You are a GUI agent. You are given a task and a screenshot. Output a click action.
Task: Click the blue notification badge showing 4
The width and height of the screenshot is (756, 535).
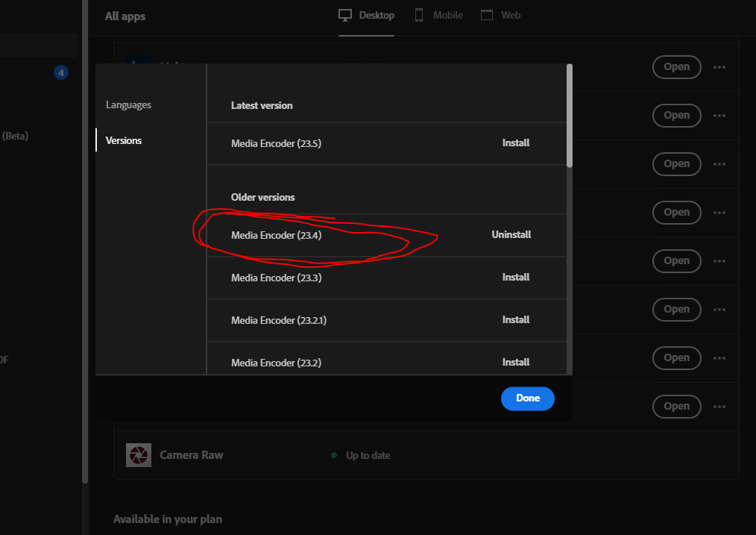(60, 72)
